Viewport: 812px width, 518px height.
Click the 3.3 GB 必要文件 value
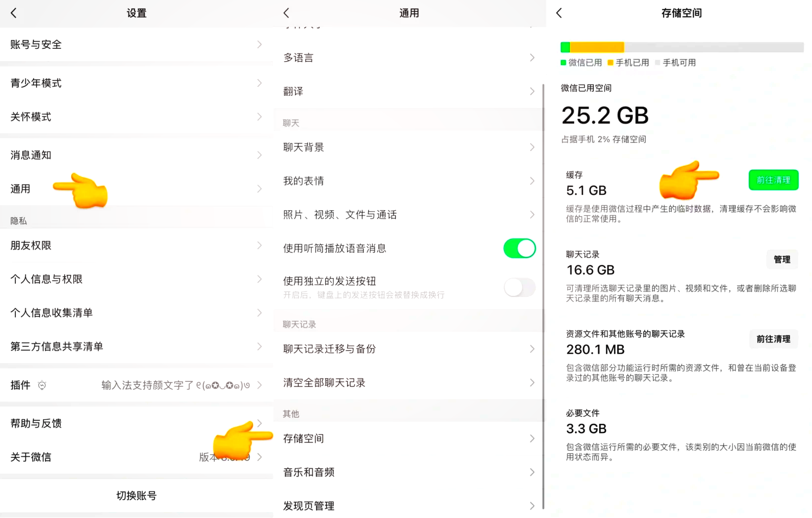586,429
